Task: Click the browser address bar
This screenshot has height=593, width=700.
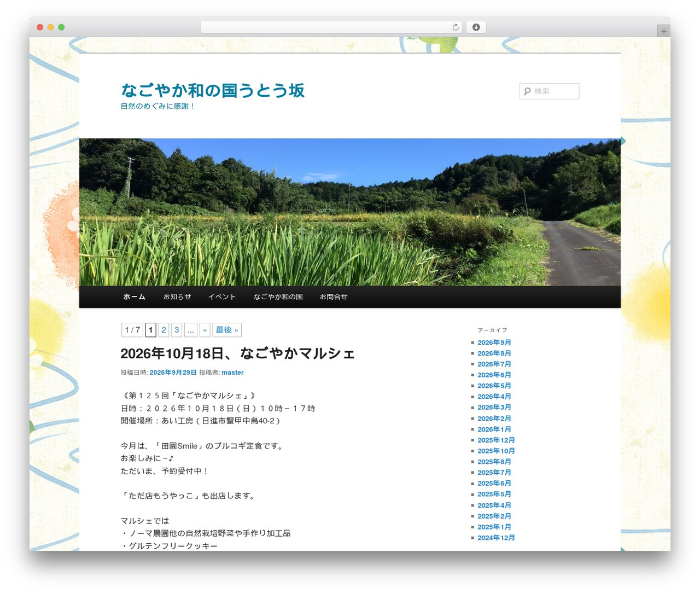Action: [x=331, y=27]
